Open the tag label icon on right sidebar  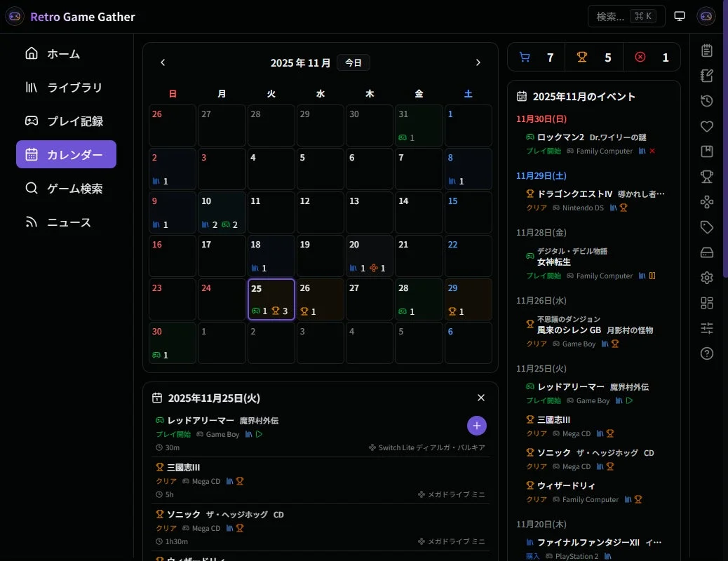click(706, 227)
